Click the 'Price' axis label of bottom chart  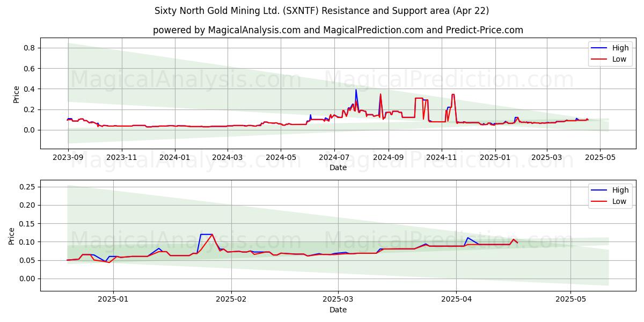pyautogui.click(x=12, y=236)
